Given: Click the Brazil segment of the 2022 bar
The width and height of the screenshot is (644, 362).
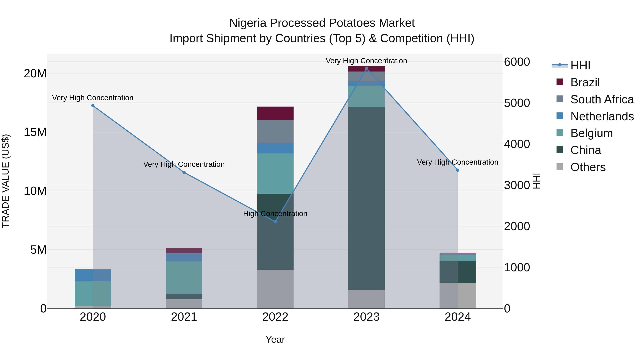Looking at the screenshot, I should pos(275,113).
